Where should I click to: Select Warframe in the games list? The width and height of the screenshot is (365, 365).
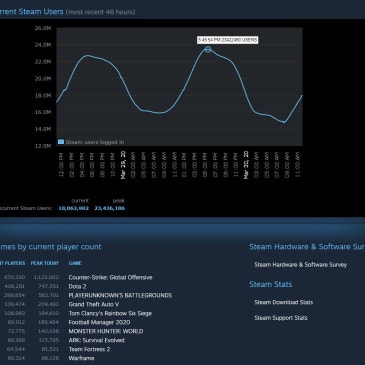81,358
